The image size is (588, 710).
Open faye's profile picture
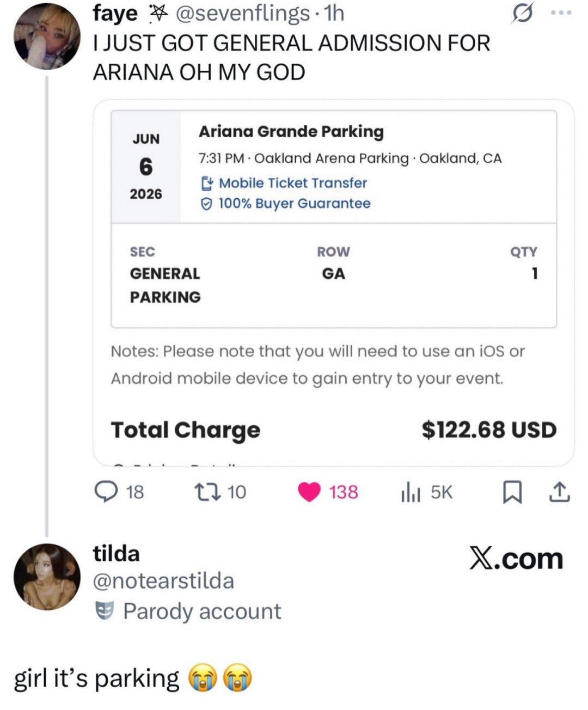tap(47, 36)
